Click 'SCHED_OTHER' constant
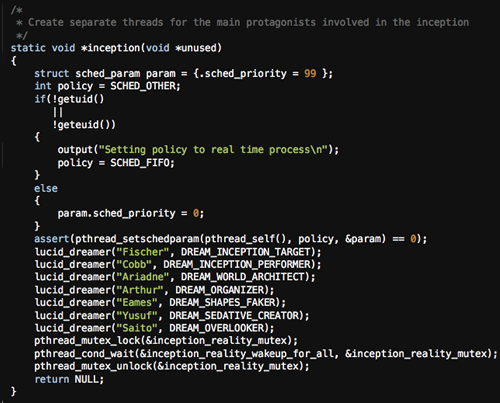 pyautogui.click(x=143, y=86)
